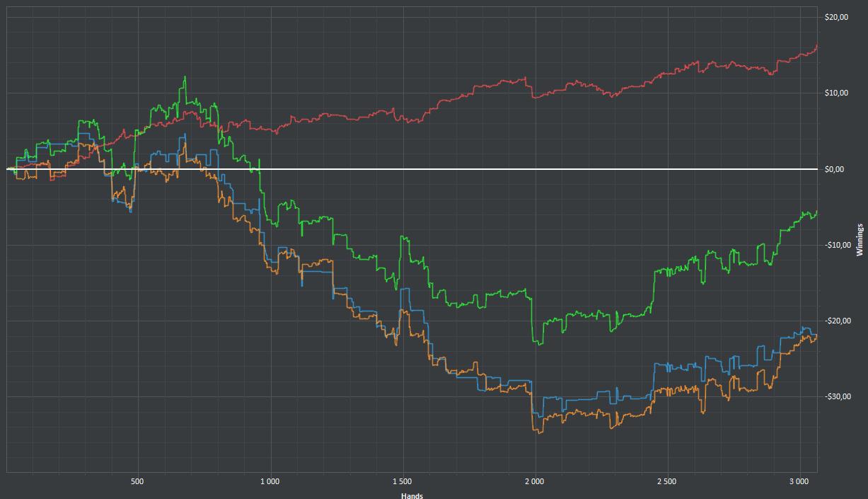Click the 2 000 hands tick label
Viewport: 868px width, 499px height.
coord(534,481)
